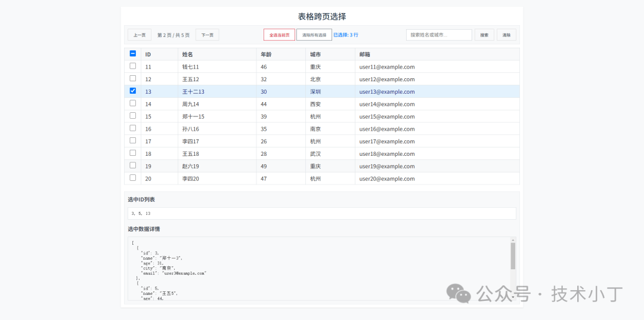Click the scrollbar up arrow in details
The width and height of the screenshot is (644, 320).
coord(513,240)
